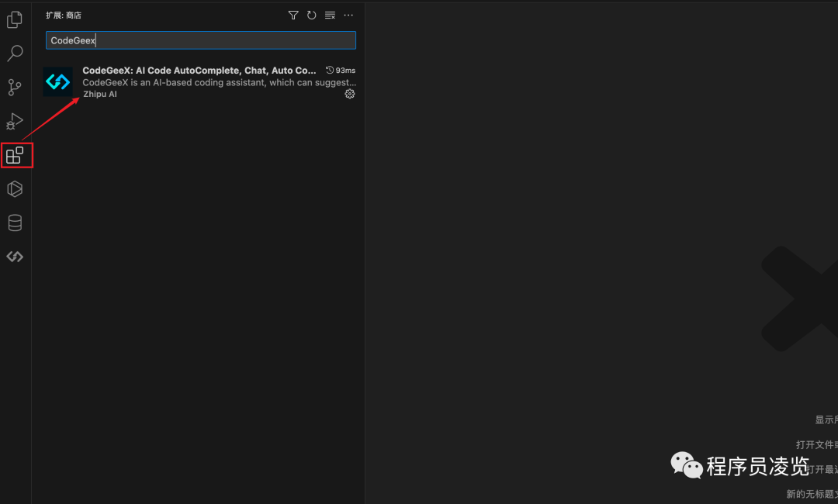This screenshot has width=838, height=504.
Task: Click the extension search field containing CodeGeex
Action: tap(201, 40)
